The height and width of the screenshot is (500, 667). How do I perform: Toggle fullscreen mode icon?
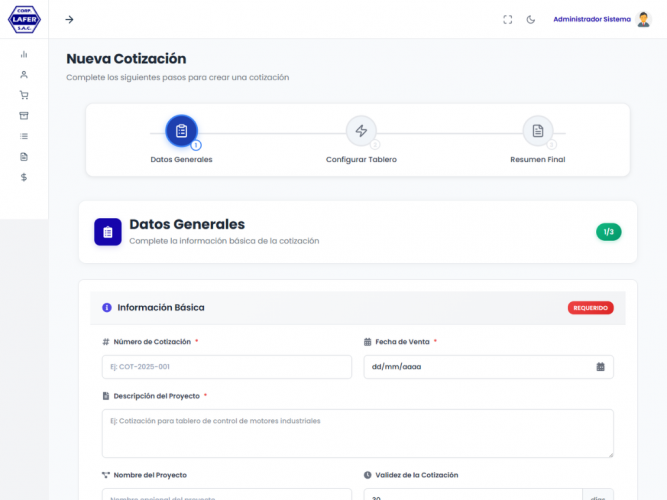tap(507, 20)
